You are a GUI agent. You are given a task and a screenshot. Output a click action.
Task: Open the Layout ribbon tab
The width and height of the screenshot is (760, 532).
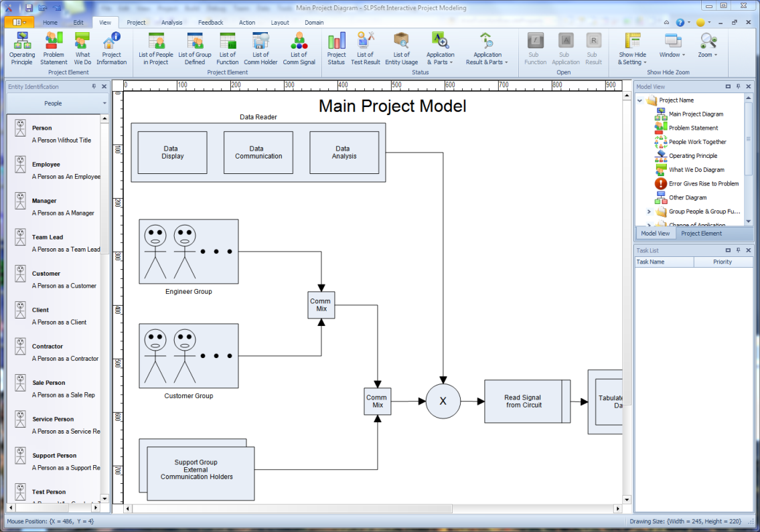(280, 22)
